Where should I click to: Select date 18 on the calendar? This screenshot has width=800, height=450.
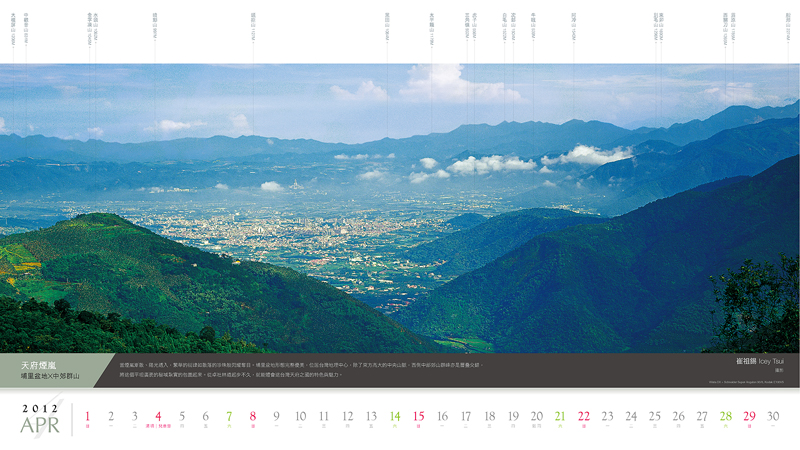489,416
